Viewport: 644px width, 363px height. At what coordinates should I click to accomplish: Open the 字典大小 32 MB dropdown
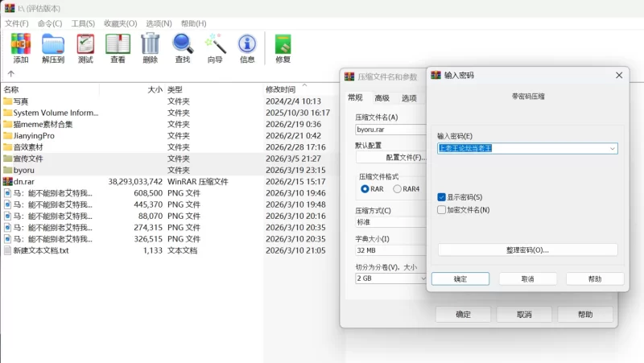[390, 250]
